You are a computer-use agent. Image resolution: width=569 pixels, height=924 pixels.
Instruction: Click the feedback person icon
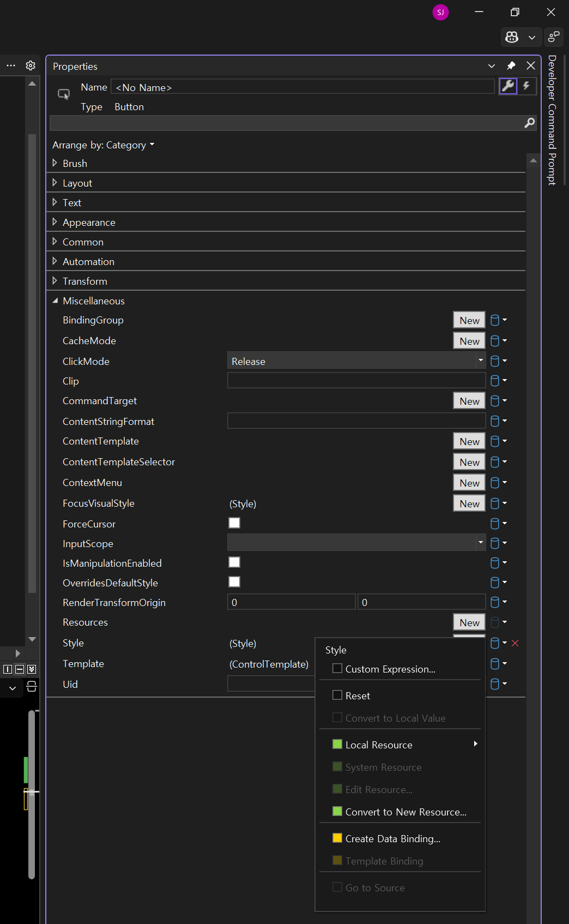coord(554,37)
